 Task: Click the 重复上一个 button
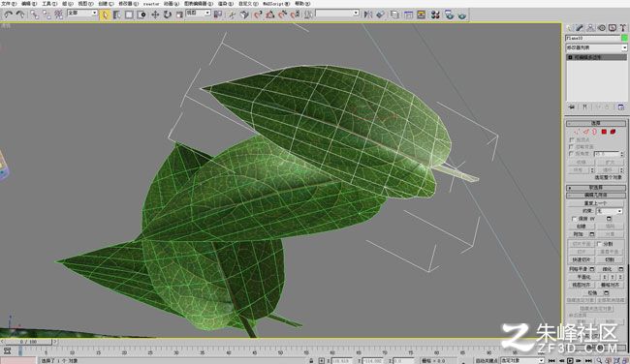click(x=595, y=203)
